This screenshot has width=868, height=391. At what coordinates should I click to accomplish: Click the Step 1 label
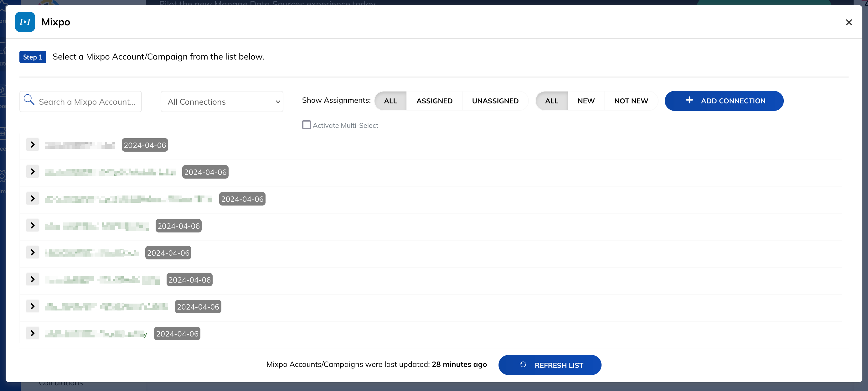tap(33, 57)
